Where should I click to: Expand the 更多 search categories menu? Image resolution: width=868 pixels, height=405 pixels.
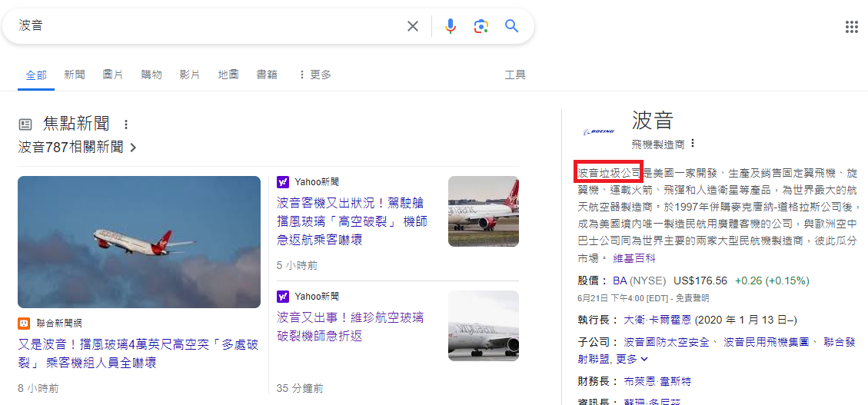tap(314, 75)
